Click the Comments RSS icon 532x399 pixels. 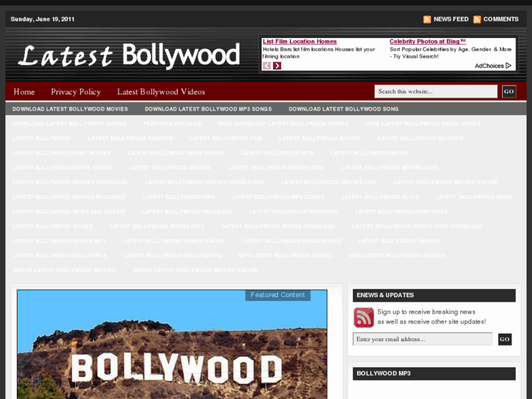(476, 19)
